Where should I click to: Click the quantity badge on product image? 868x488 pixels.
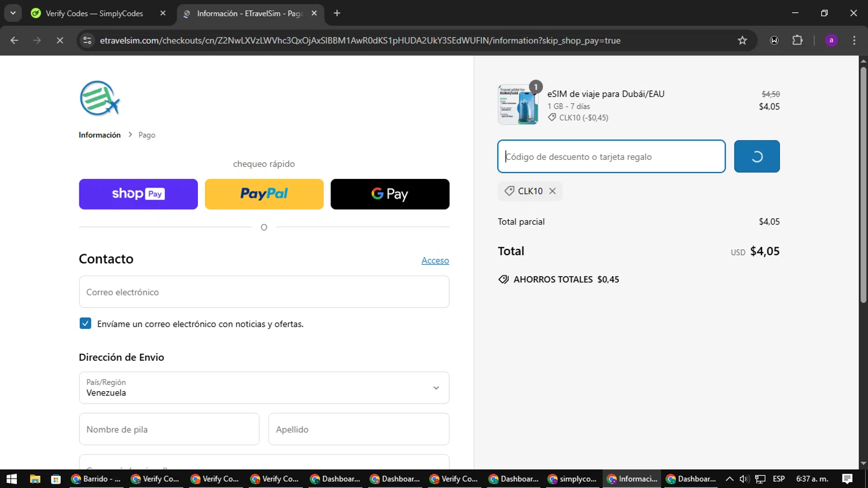click(x=536, y=87)
